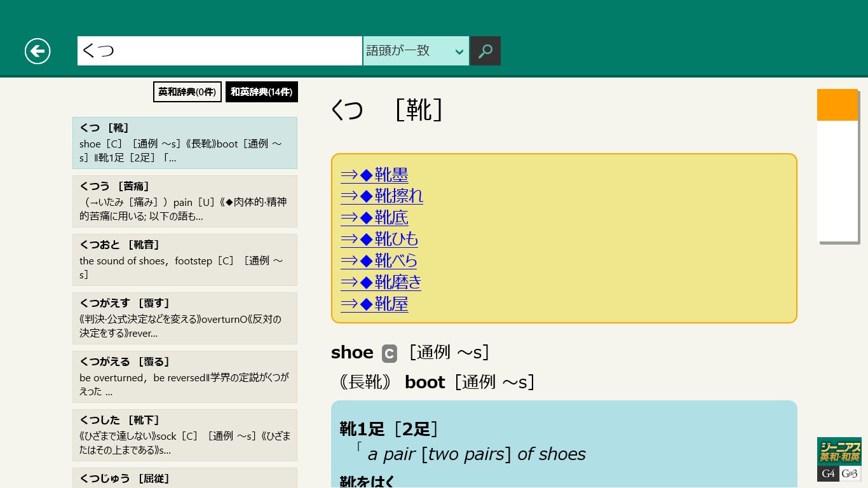Select the くつおと［靴音］ result entry
The image size is (868, 488).
185,260
